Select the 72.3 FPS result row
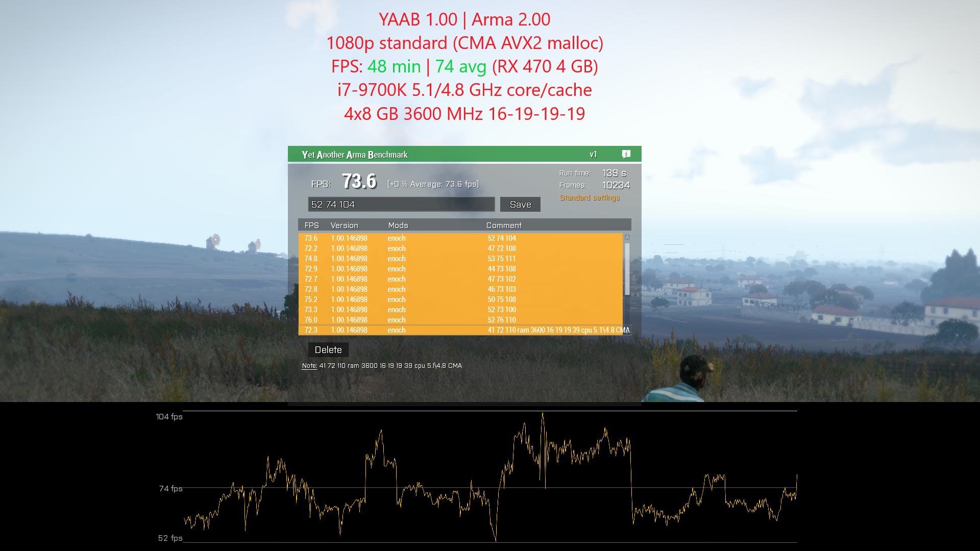 [459, 330]
